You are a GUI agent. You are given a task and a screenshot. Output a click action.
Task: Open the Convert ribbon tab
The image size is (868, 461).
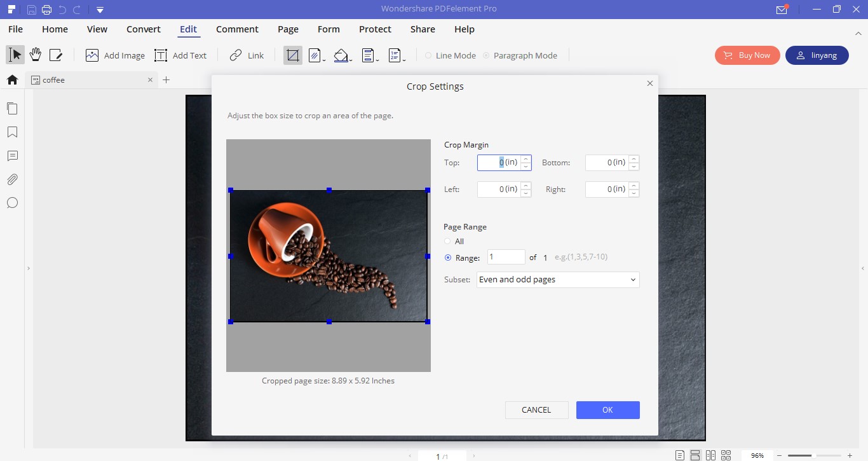pos(144,29)
